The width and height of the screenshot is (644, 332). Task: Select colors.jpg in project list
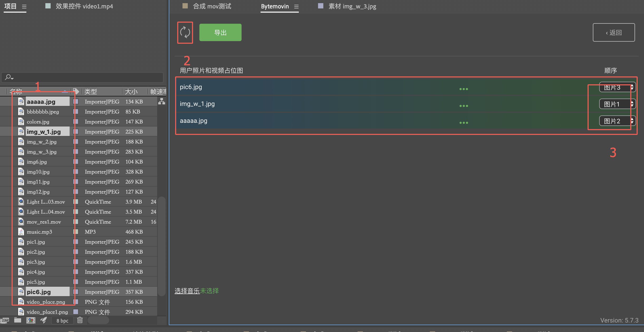click(38, 121)
